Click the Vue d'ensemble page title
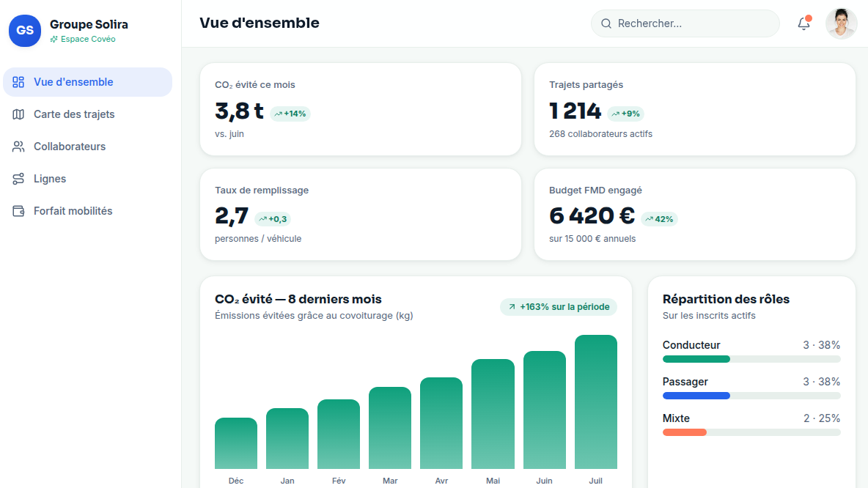Screen dimensions: 868x488 (260, 23)
